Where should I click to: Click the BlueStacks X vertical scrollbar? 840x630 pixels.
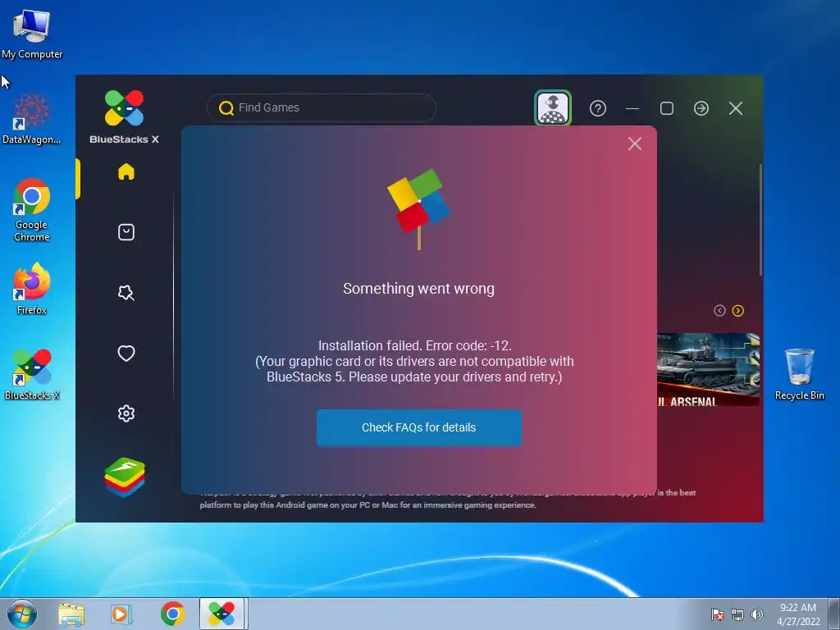[x=760, y=220]
